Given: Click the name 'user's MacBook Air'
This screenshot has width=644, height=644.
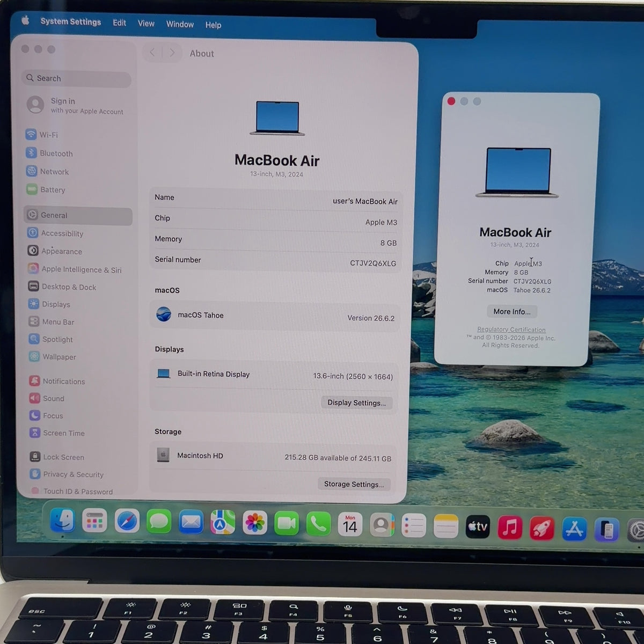Looking at the screenshot, I should tap(365, 201).
